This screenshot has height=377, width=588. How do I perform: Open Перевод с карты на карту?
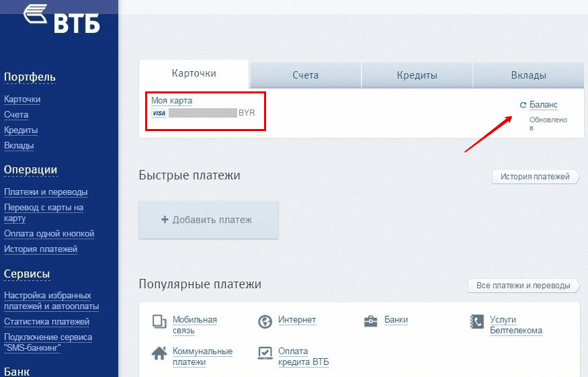(x=44, y=213)
